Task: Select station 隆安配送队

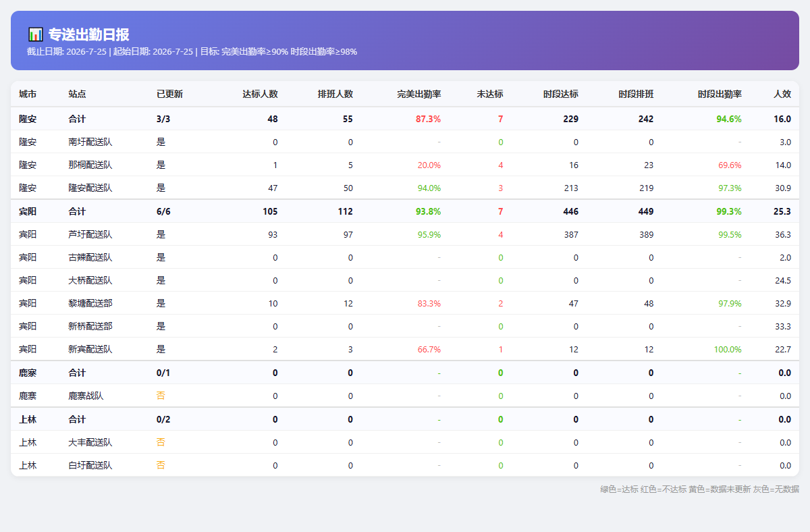Action: (x=90, y=188)
